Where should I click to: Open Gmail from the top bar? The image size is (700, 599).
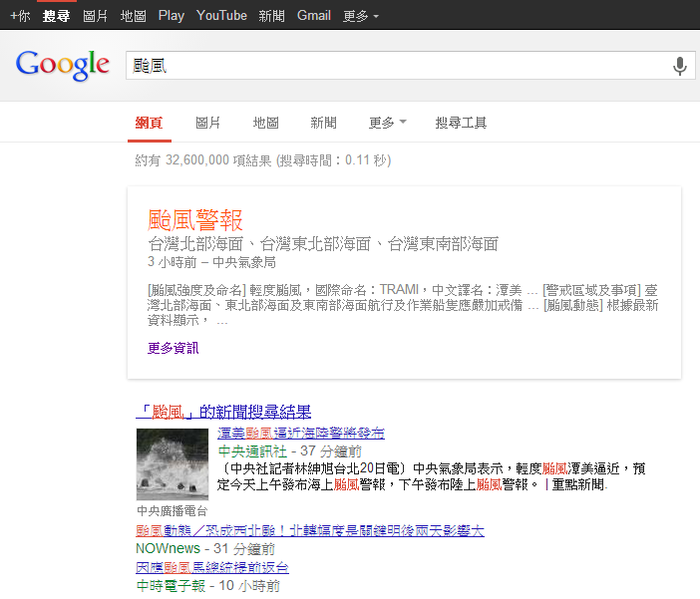click(313, 15)
